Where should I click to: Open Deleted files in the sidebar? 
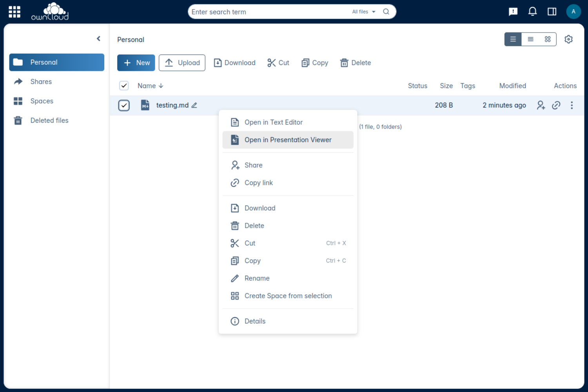pyautogui.click(x=57, y=120)
